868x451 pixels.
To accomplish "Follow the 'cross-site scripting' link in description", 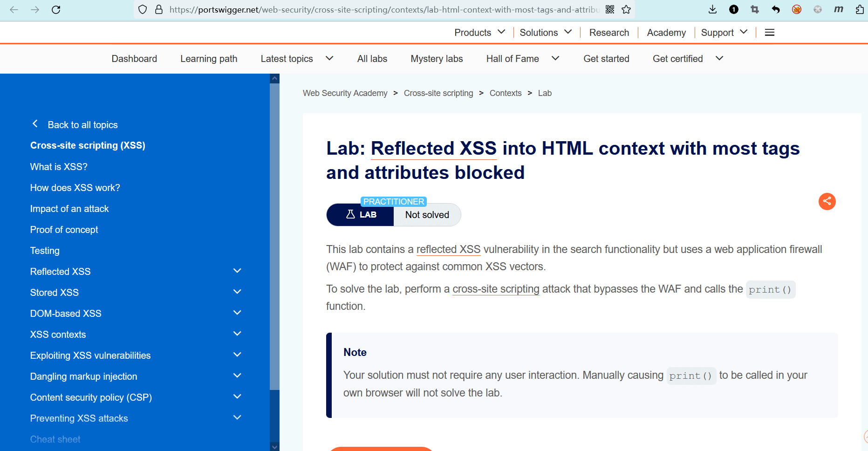I will 496,289.
